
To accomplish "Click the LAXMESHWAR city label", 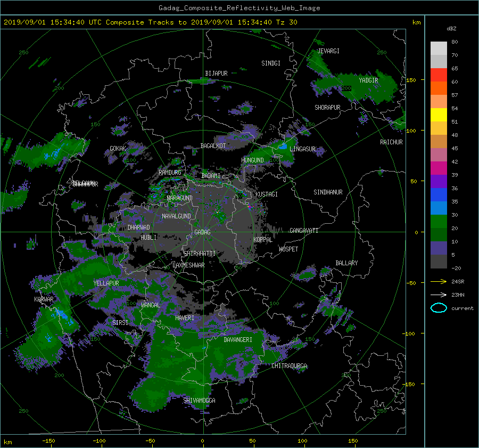I will coord(188,265).
